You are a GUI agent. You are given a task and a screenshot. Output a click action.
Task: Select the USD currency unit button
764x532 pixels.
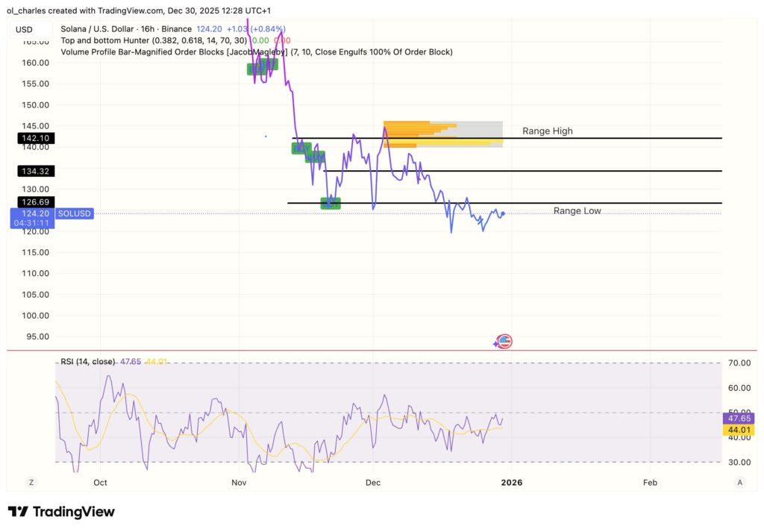click(x=25, y=29)
